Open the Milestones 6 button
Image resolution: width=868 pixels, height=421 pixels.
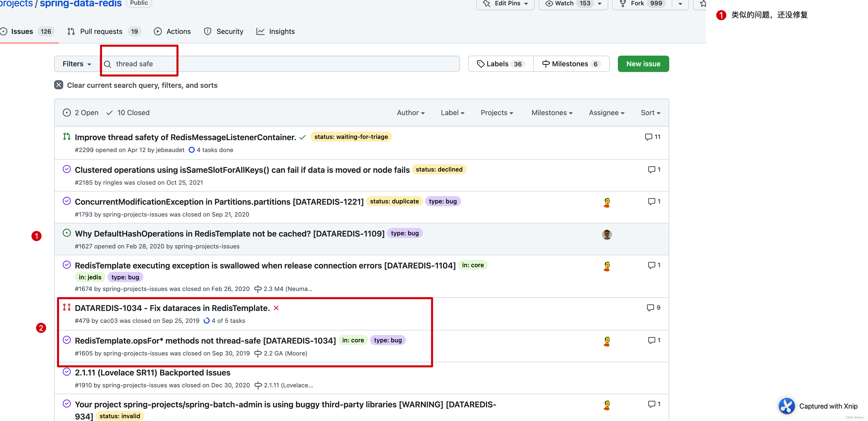pos(572,64)
